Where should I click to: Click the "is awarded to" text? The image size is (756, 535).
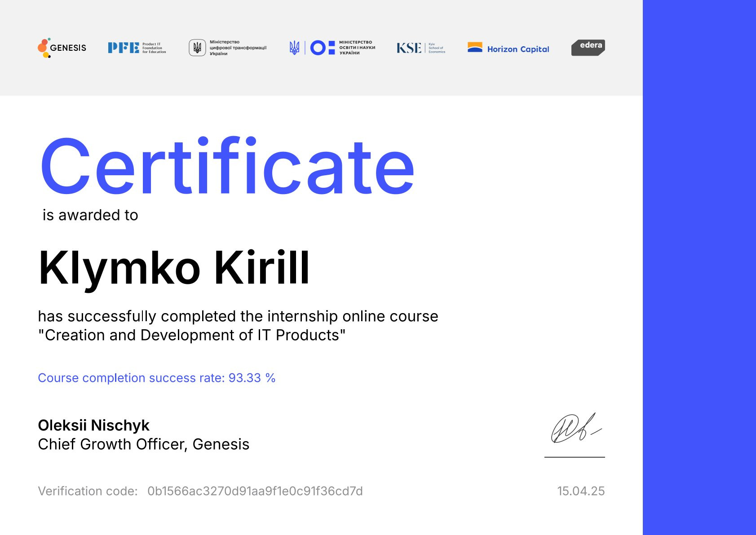coord(90,215)
